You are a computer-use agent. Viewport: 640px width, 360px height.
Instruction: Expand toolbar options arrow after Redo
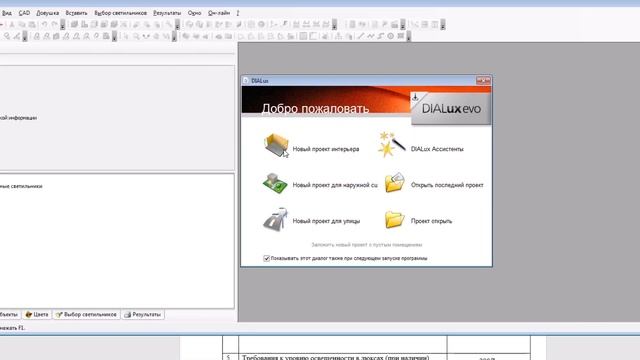point(62,25)
